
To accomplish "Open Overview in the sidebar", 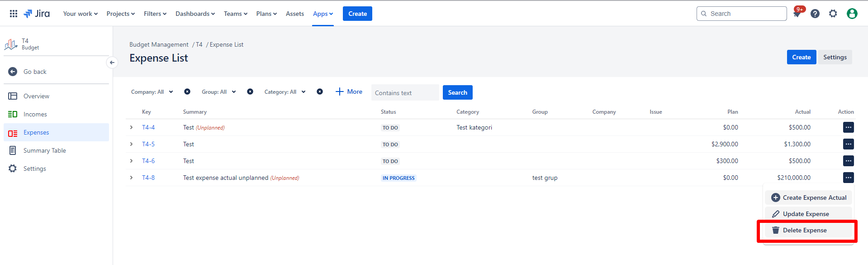I will [x=56, y=96].
